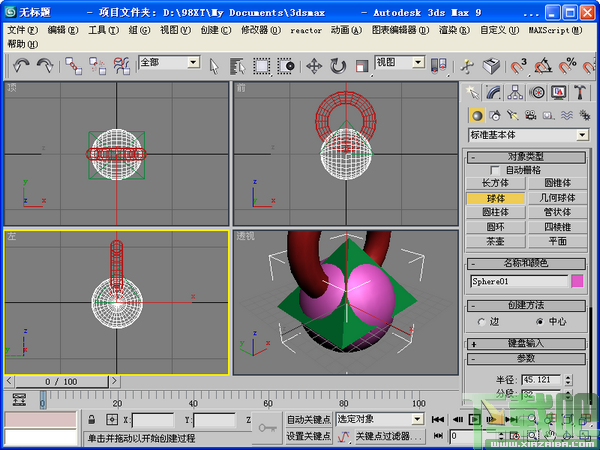Switch to the Hierarchy panel tab
The image size is (600, 450).
(516, 93)
